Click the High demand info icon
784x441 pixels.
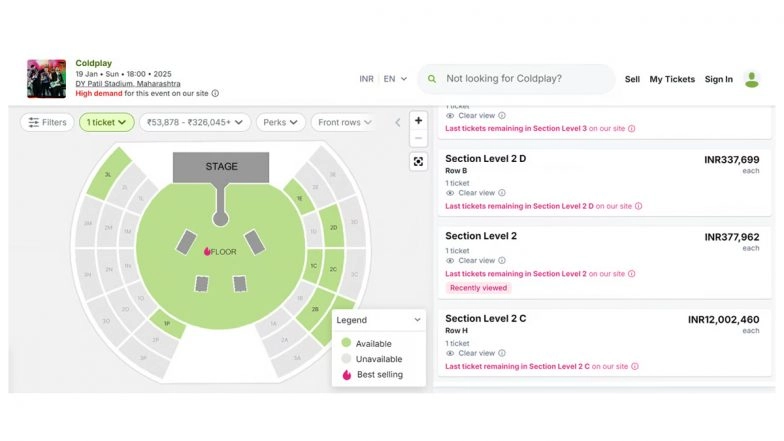(215, 93)
